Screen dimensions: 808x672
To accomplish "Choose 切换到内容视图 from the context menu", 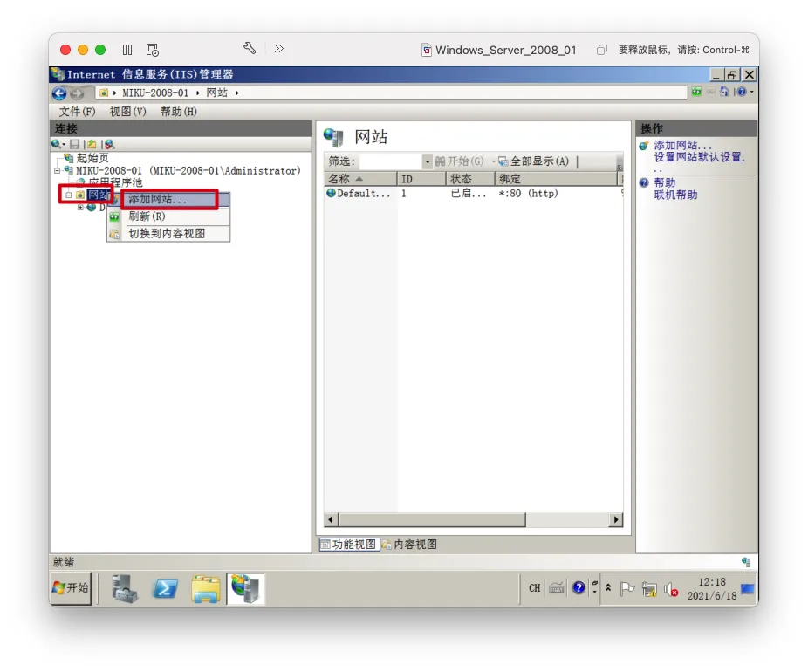I will [x=168, y=233].
